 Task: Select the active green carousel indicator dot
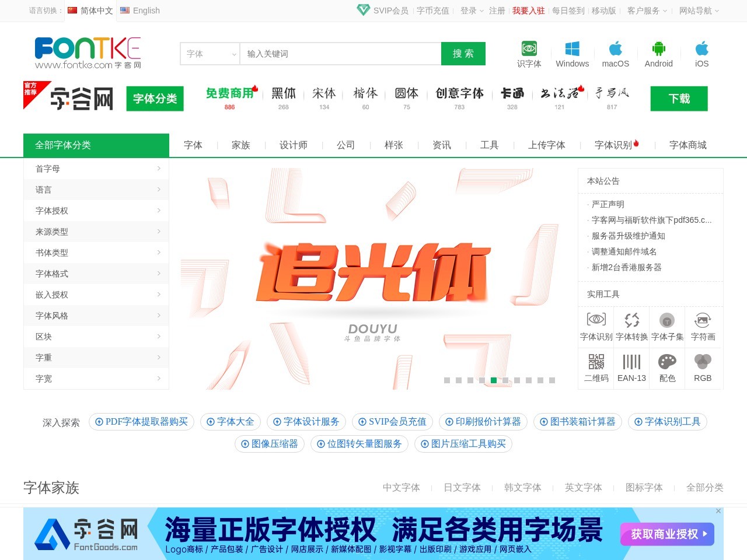click(494, 380)
